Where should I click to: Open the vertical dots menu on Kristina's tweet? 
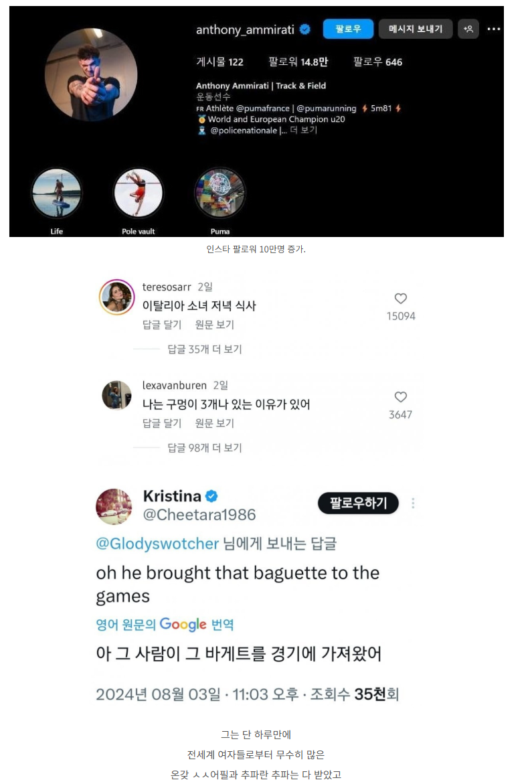click(413, 503)
